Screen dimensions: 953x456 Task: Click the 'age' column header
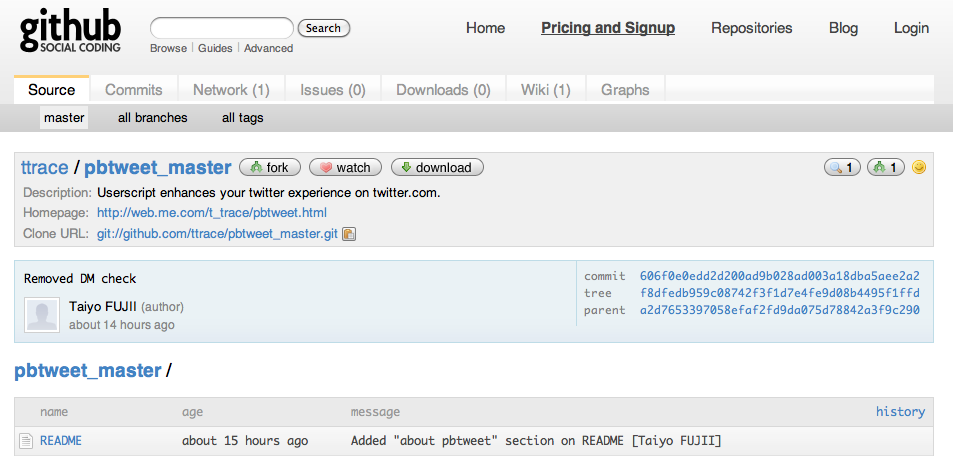click(192, 412)
